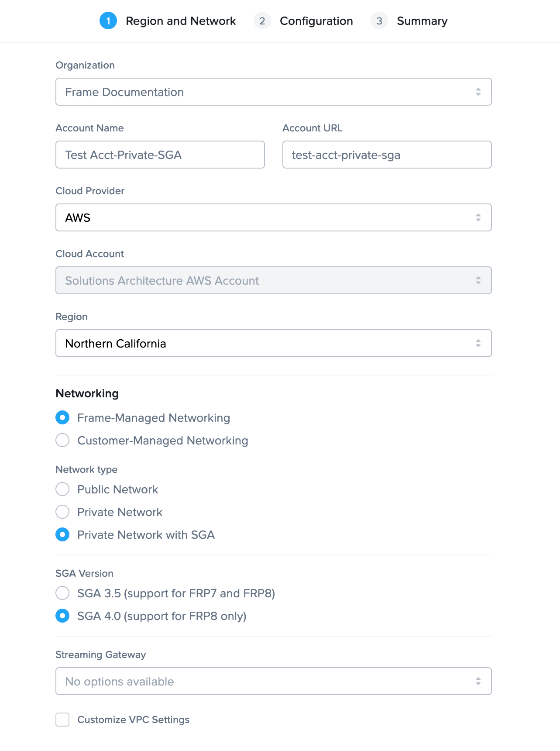Screen dimensions: 560x751
Task: Click the Cloud Account selector arrows
Action: pyautogui.click(x=478, y=280)
